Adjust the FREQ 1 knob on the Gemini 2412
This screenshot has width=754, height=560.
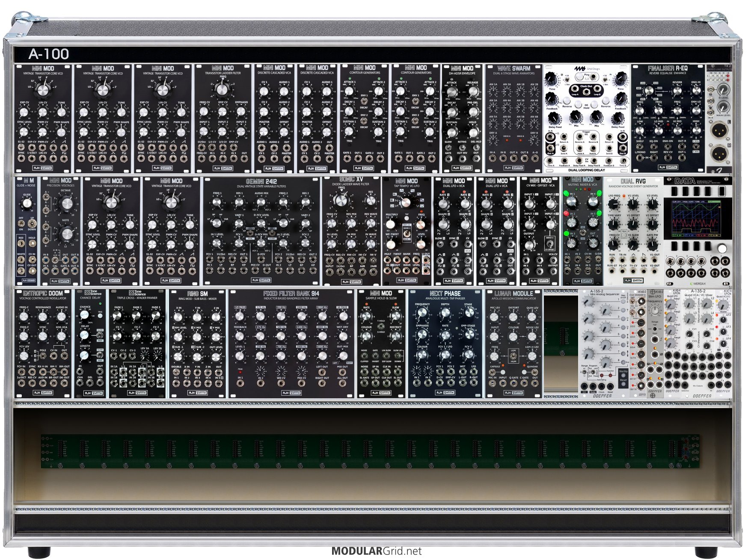point(217,202)
